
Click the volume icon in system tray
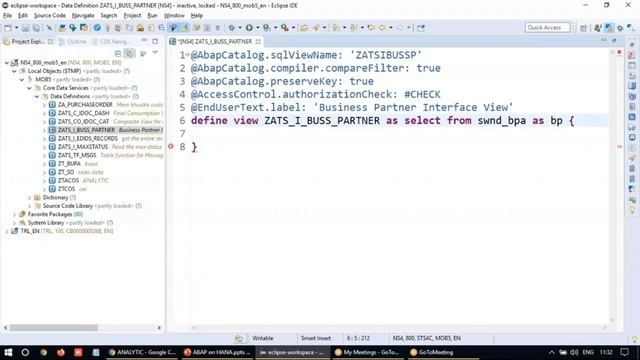coord(574,352)
